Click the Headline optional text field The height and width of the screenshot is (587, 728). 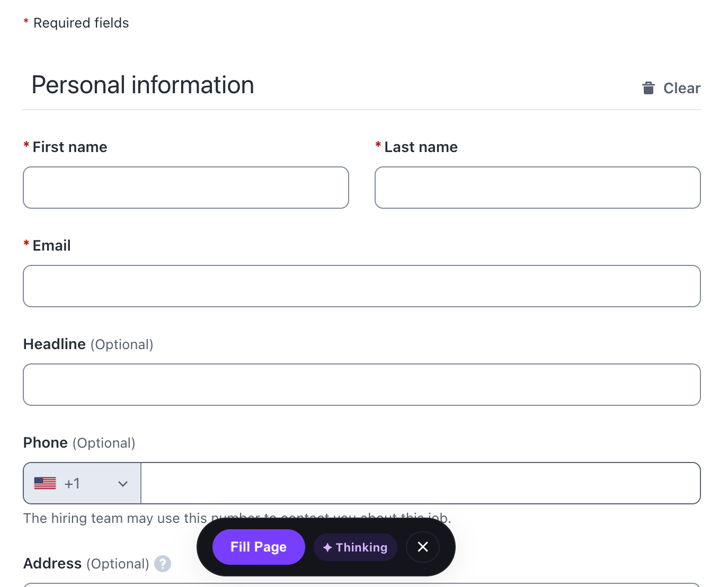click(361, 385)
